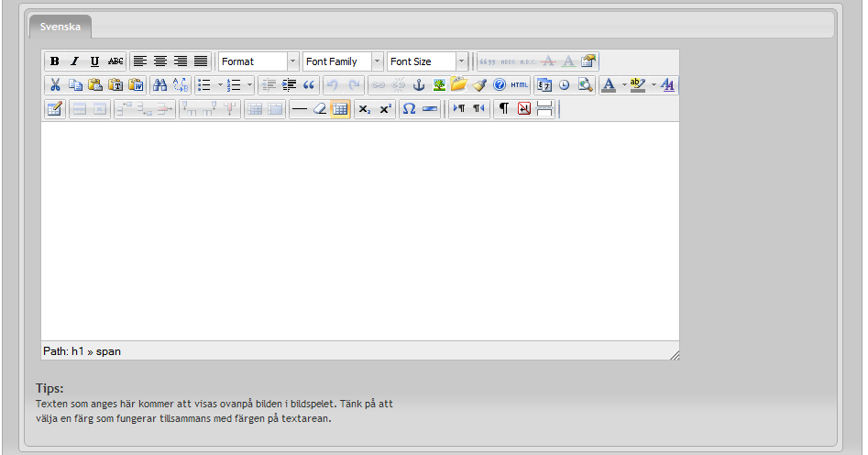Open text color picker arrow

pos(624,85)
